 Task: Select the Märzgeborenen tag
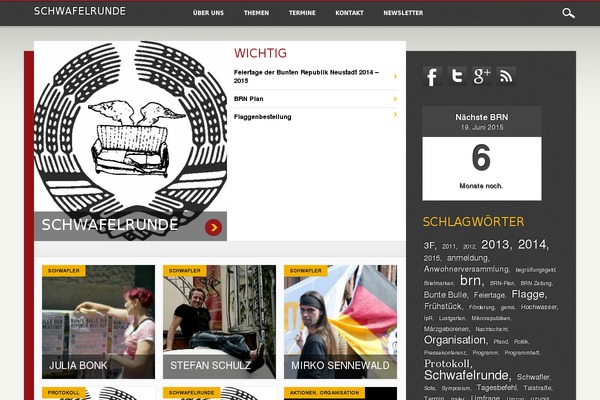447,329
